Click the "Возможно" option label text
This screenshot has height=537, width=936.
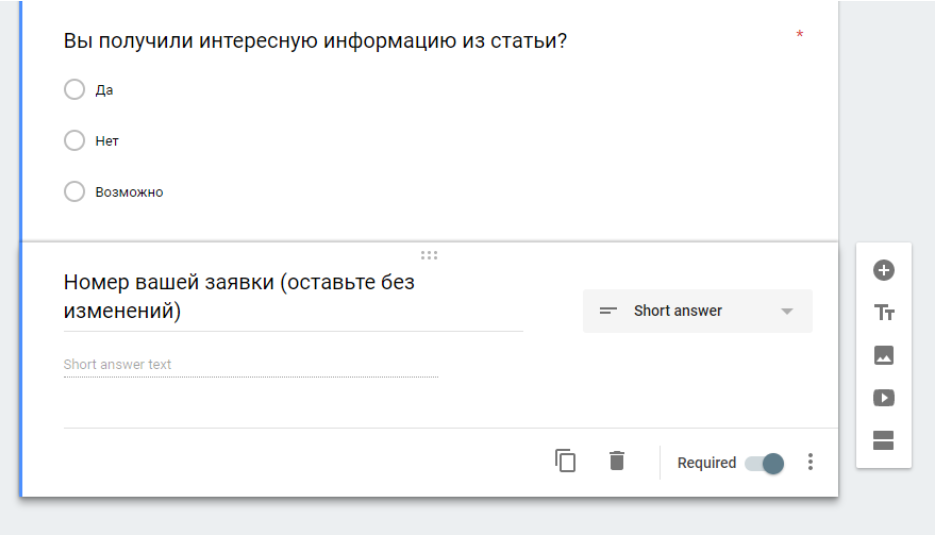tap(129, 192)
